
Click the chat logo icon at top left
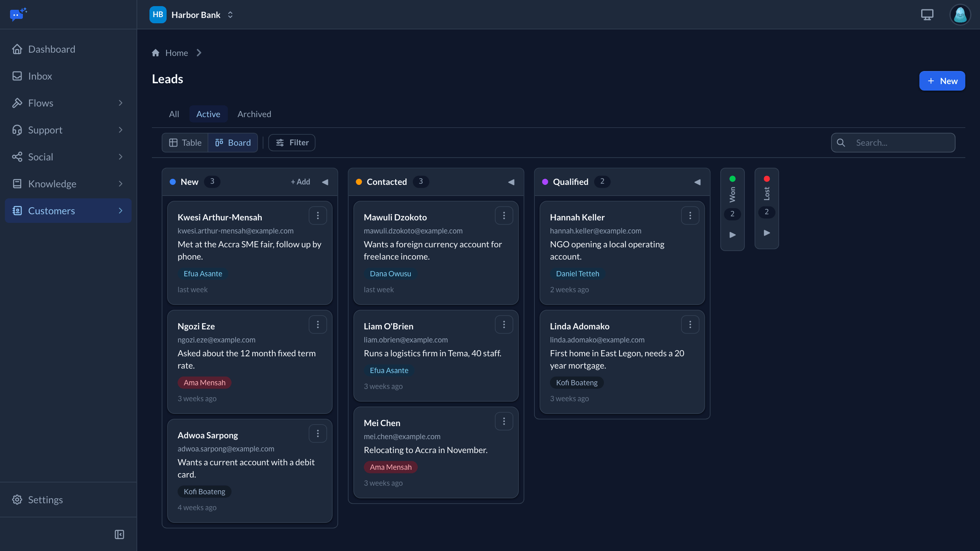(x=18, y=15)
